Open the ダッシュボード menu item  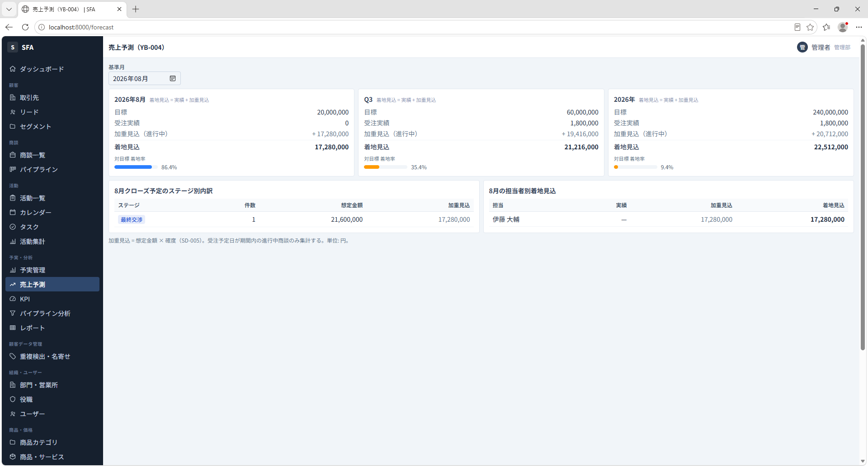[x=52, y=69]
